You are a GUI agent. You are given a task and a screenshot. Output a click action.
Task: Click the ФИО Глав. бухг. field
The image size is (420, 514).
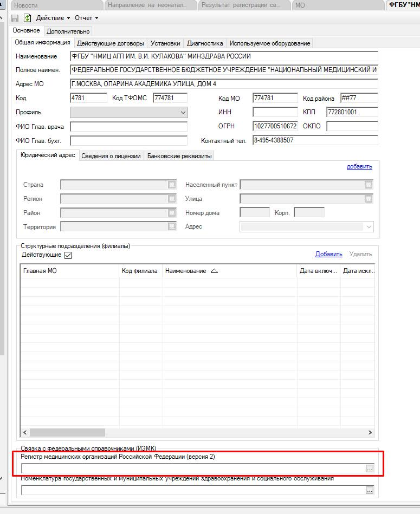click(x=128, y=141)
